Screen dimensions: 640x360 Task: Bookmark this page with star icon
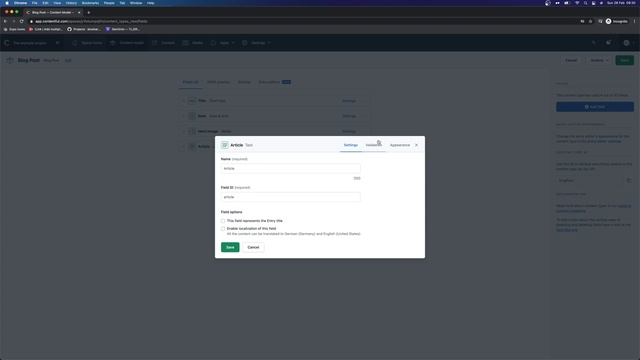[591, 21]
